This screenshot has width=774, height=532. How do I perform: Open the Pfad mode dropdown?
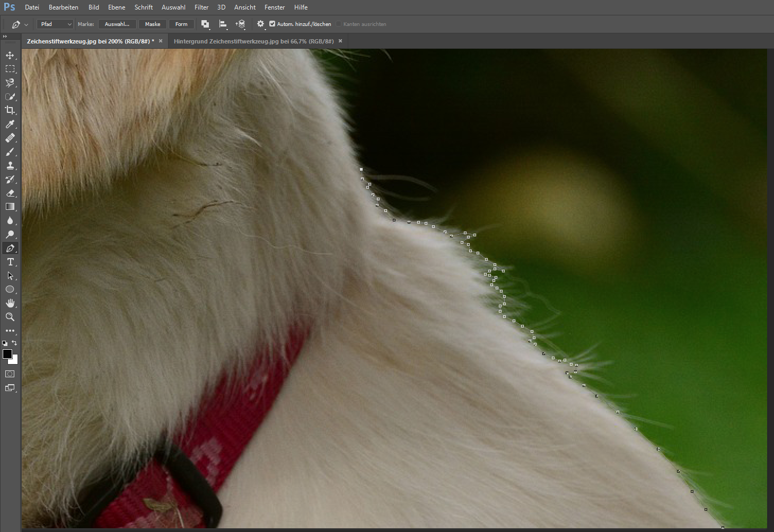[55, 24]
